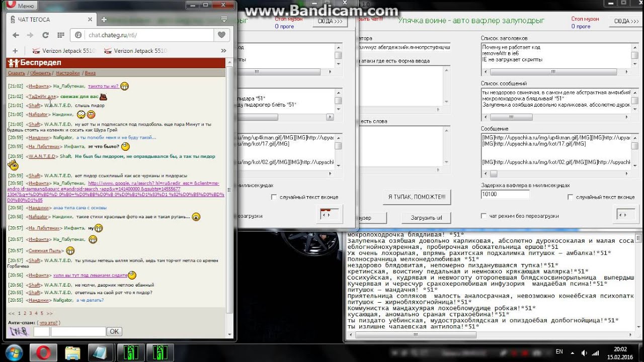Screen dimensions: 644x362
Task: Click the Беспредел room people icon
Action: [13, 62]
